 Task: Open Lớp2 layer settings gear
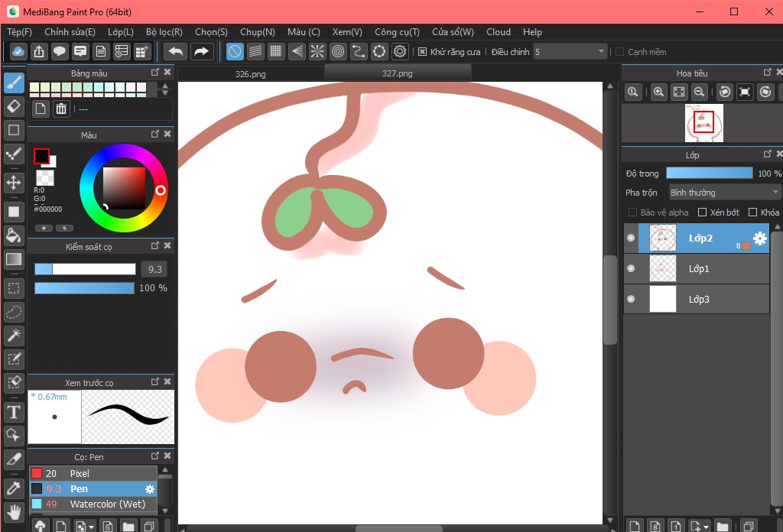[x=759, y=238]
